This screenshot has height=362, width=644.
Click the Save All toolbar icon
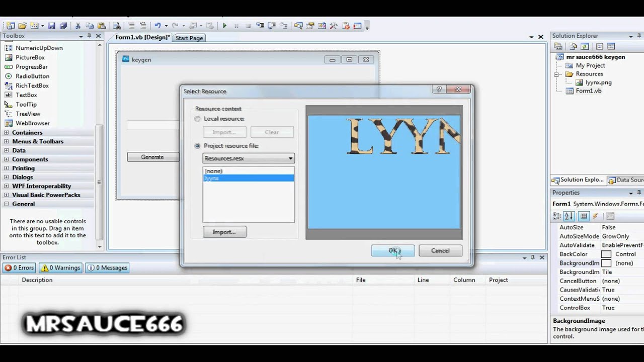tap(63, 26)
